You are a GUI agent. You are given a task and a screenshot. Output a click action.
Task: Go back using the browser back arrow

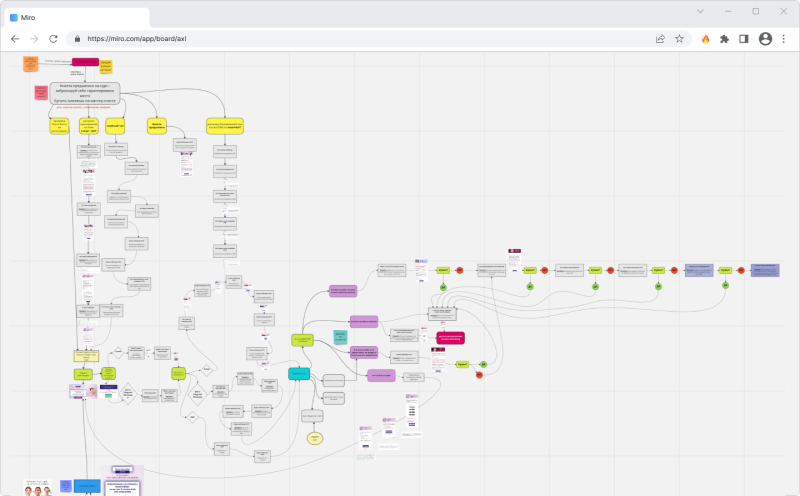[15, 39]
